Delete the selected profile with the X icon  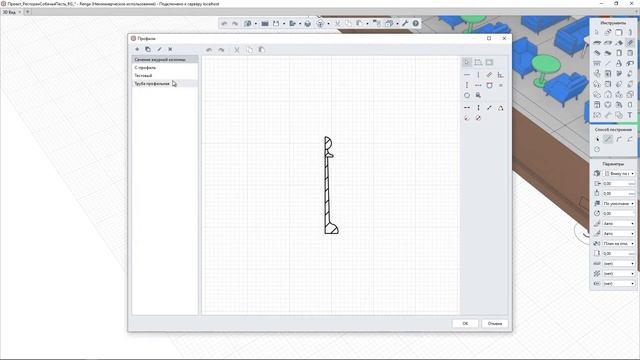[170, 49]
